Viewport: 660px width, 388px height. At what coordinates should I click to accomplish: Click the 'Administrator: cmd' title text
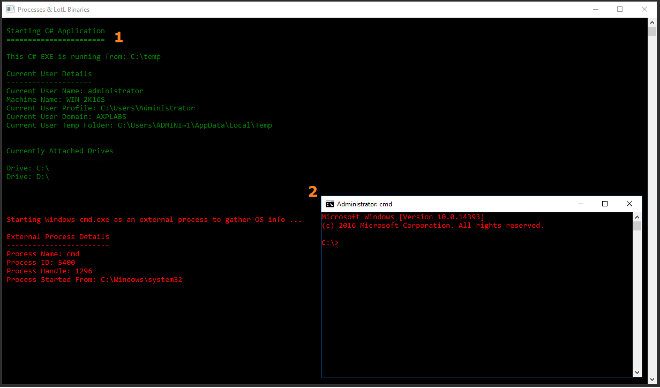(365, 204)
